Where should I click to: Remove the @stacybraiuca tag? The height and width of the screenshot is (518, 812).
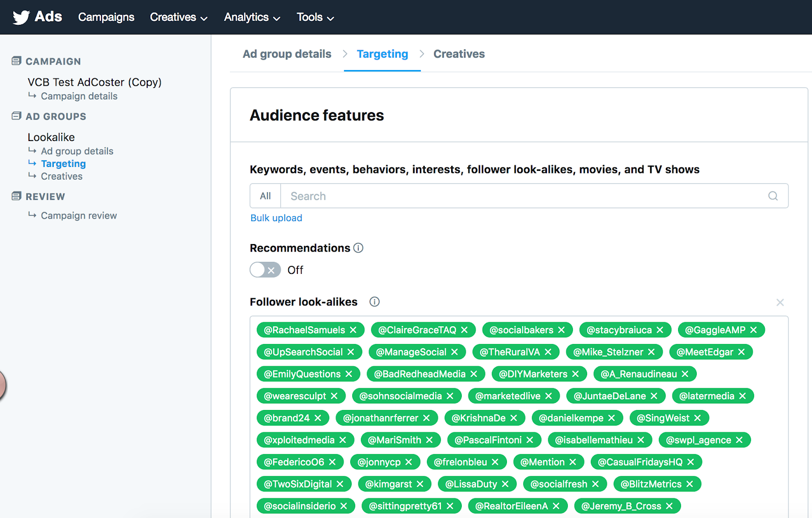point(660,330)
